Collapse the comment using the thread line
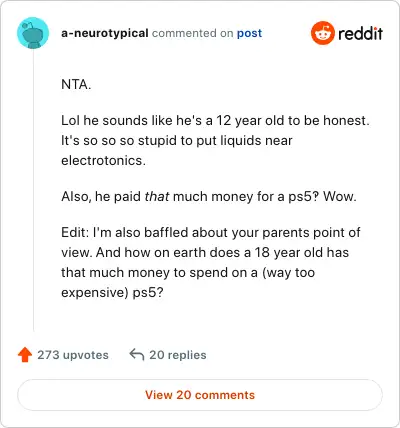 coord(33,190)
